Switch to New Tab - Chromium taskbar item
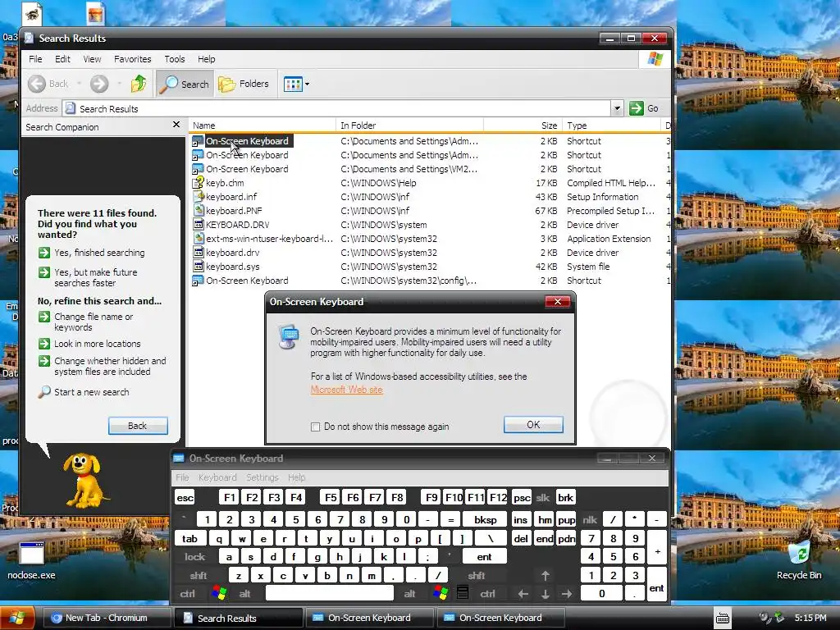The height and width of the screenshot is (630, 840). [106, 618]
